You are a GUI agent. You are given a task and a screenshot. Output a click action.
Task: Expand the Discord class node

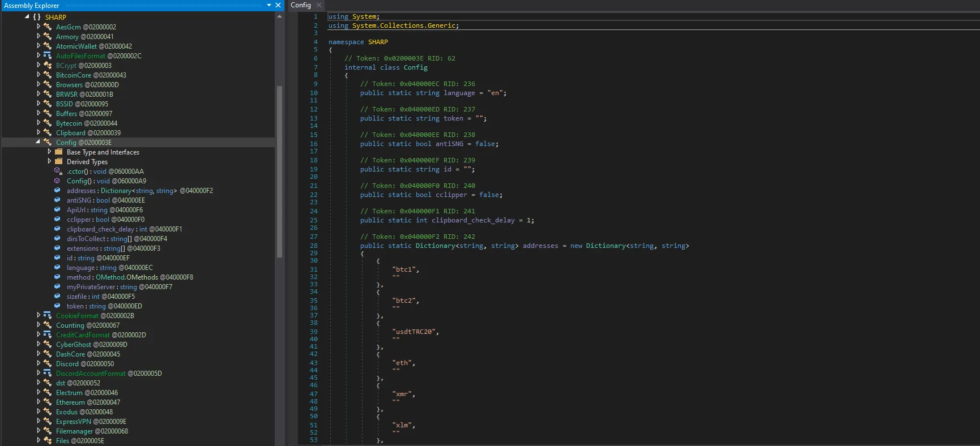point(39,363)
